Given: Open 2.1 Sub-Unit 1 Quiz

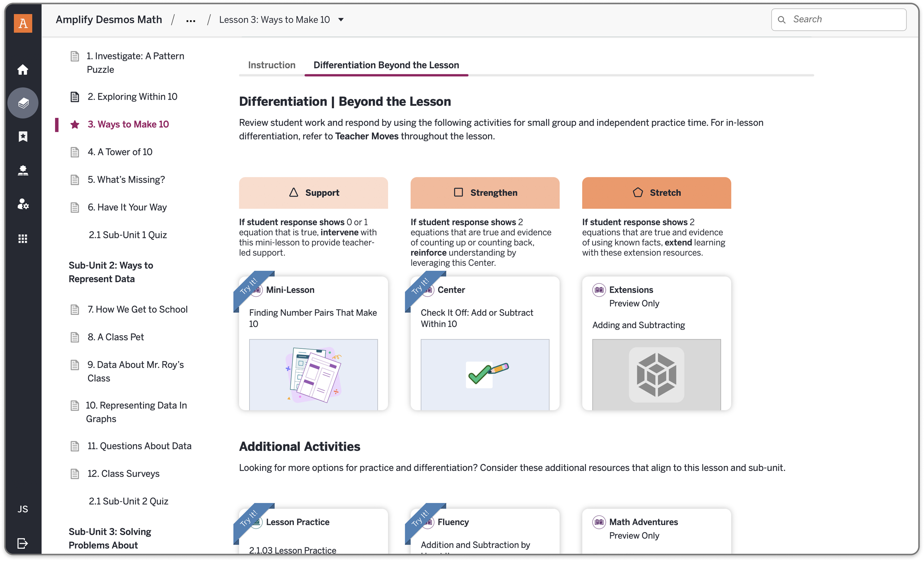Looking at the screenshot, I should [x=128, y=235].
